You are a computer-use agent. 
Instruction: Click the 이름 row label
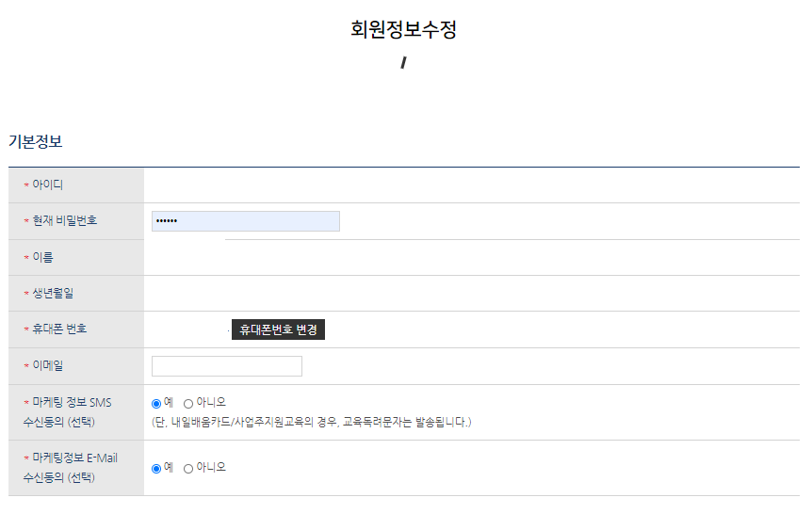[x=42, y=257]
